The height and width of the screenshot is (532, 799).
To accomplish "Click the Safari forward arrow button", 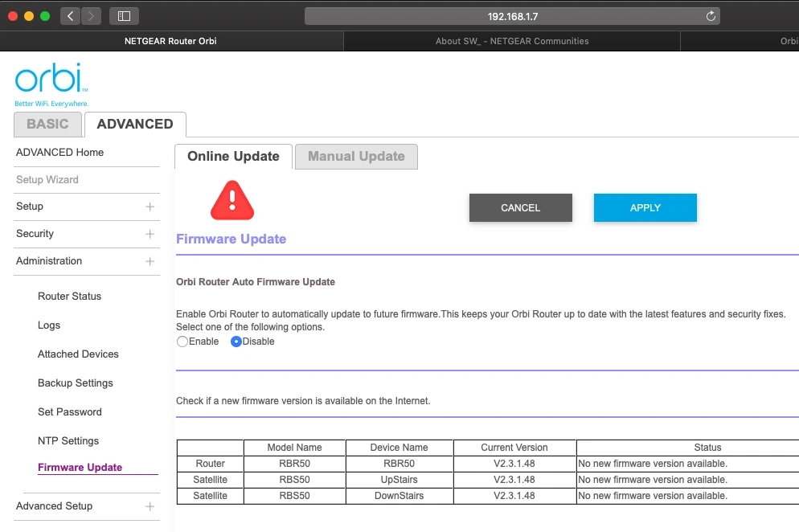I will tap(91, 16).
